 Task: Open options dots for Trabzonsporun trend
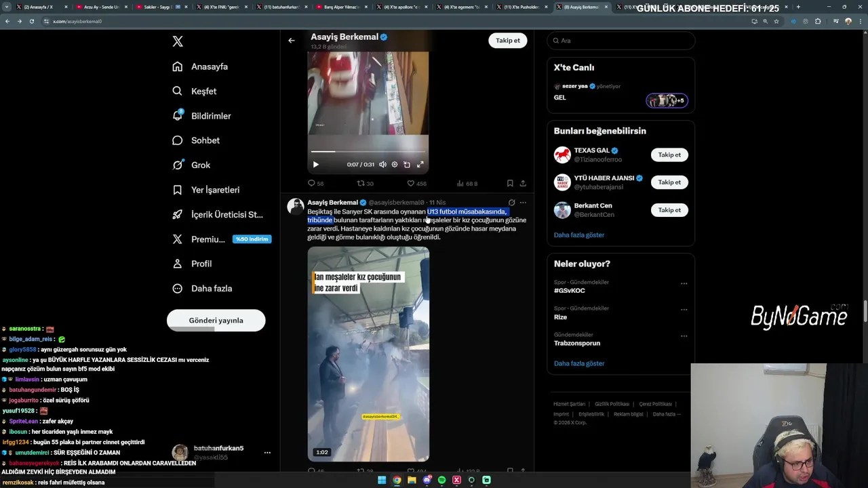click(x=684, y=336)
